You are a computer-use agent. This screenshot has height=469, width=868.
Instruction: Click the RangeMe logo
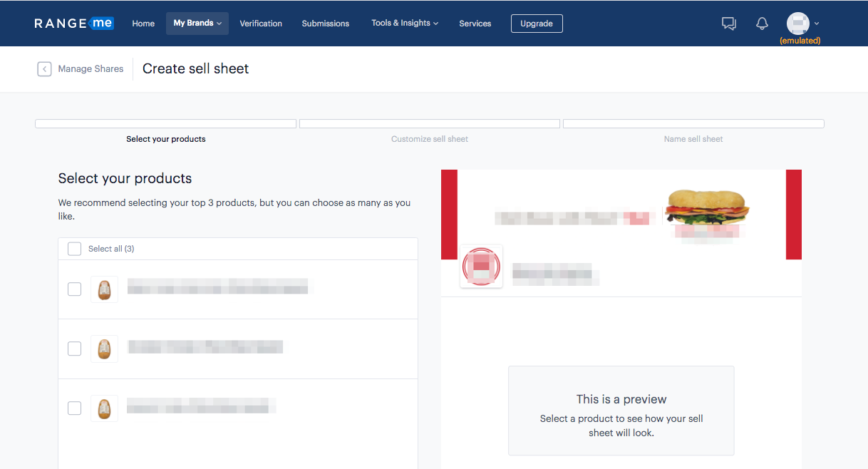73,24
